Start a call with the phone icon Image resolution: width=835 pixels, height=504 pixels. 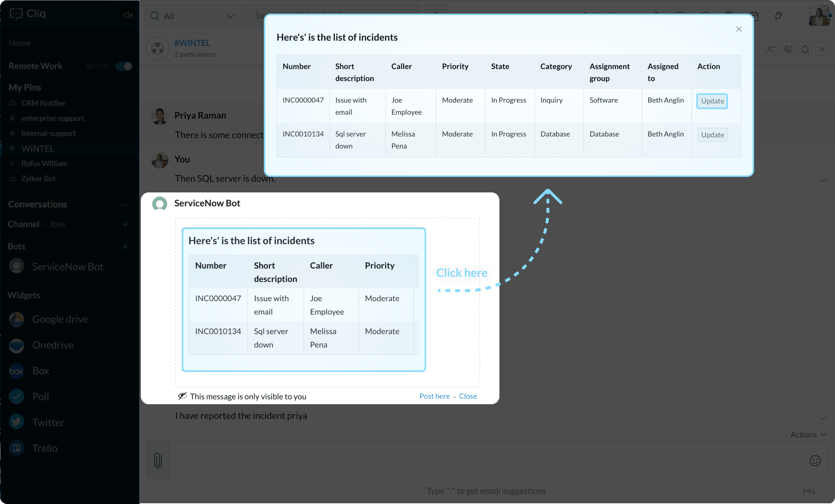click(788, 49)
